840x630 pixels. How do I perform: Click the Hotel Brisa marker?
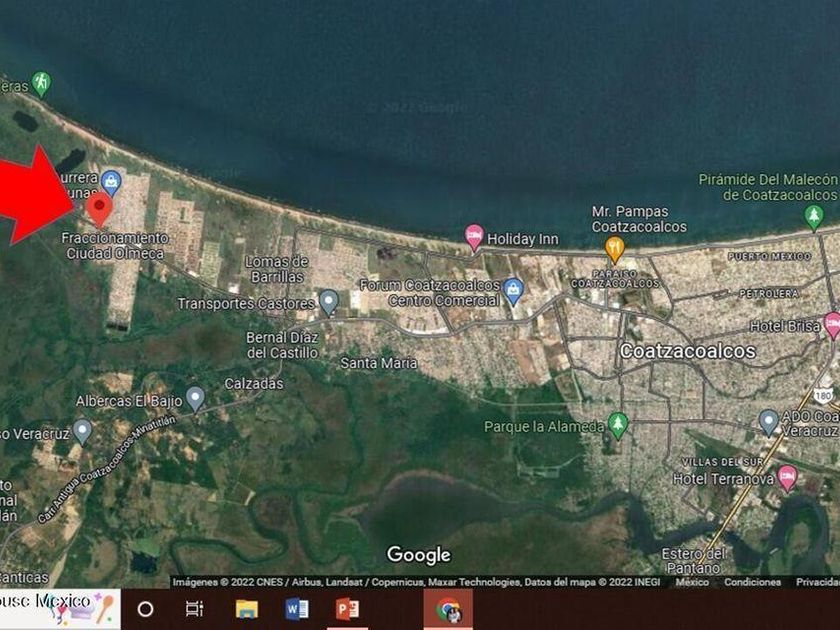tap(831, 324)
